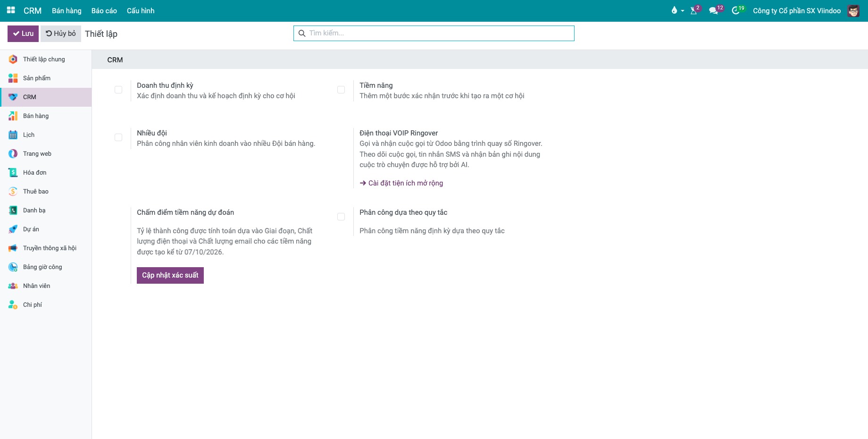Viewport: 868px width, 439px height.
Task: Check Phân công dựa theo quy tắc
Action: (x=341, y=217)
